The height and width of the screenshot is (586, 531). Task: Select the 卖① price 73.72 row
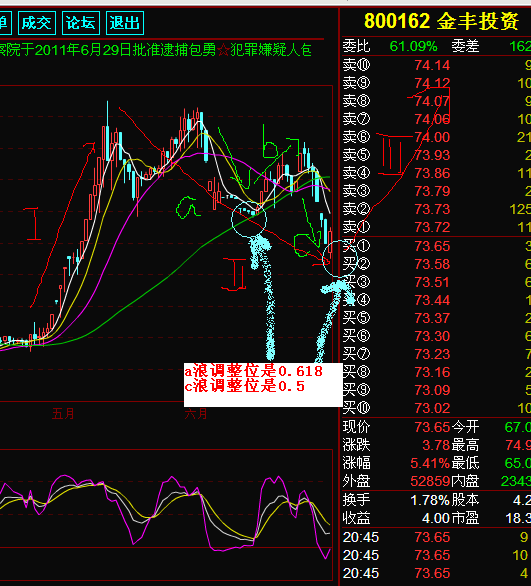(436, 227)
